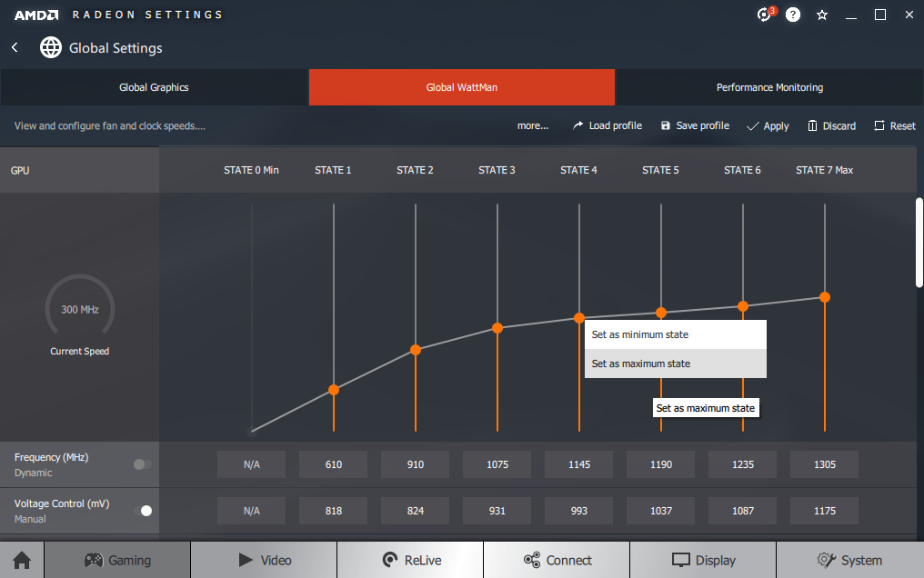Choose Set as maximum state menu entry

(x=676, y=364)
